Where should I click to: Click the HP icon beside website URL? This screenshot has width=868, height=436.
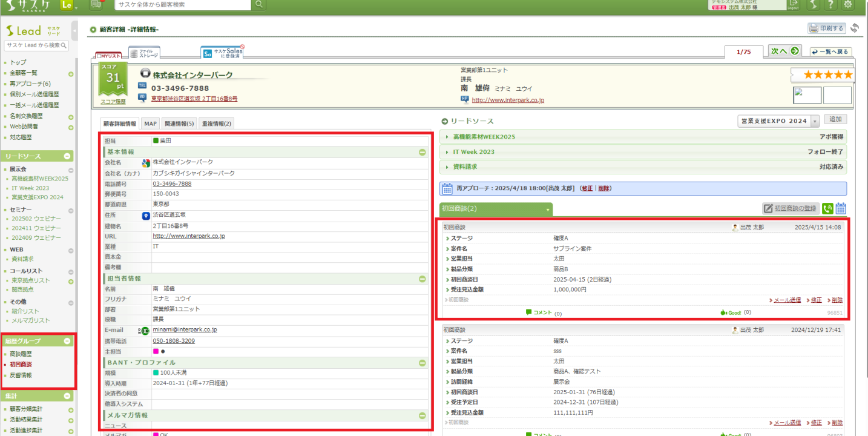[465, 99]
